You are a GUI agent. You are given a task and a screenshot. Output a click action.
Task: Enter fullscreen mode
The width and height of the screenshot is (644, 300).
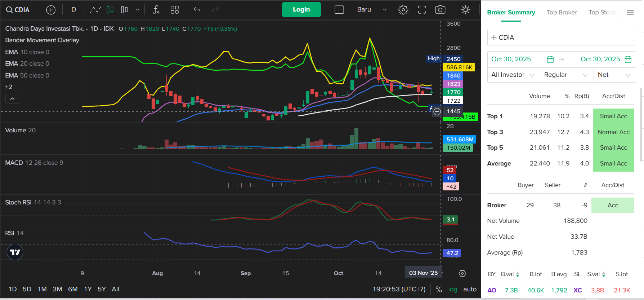(x=422, y=10)
